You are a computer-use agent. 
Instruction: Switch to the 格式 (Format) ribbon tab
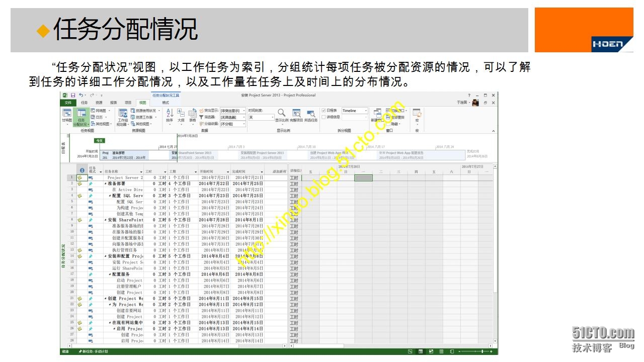(x=166, y=102)
